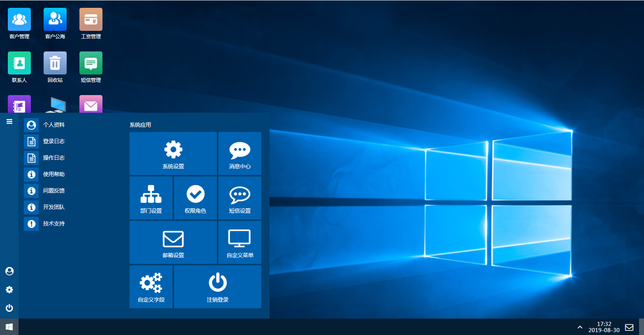Open the 短信设置 tile
644x335 pixels.
pos(240,198)
